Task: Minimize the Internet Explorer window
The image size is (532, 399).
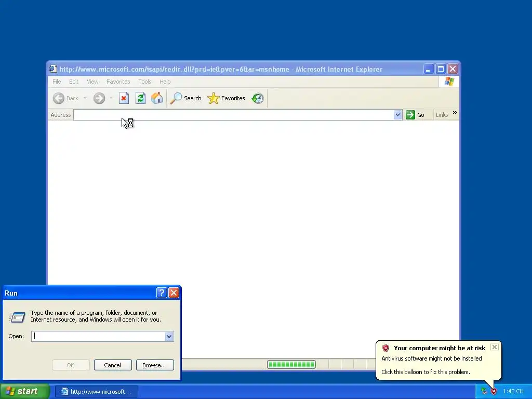Action: pos(428,69)
